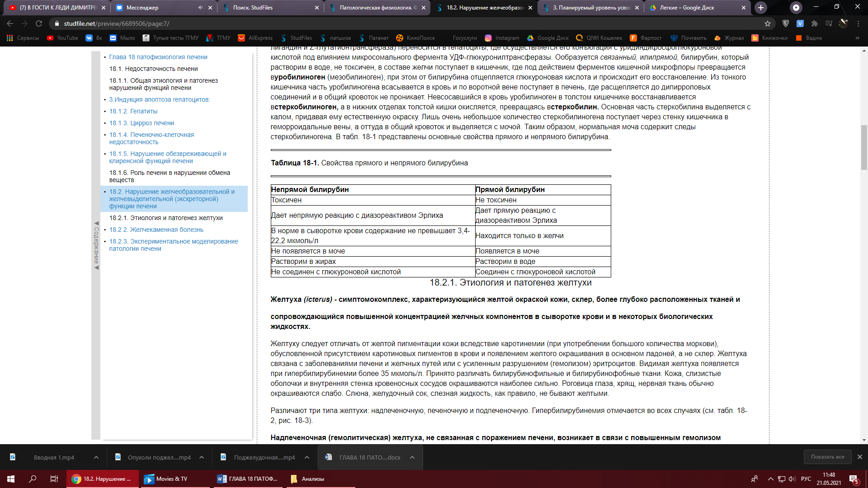The width and height of the screenshot is (868, 488).
Task: Expand options for ГЛАВА 18 ПАТО....docx download
Action: (412, 457)
